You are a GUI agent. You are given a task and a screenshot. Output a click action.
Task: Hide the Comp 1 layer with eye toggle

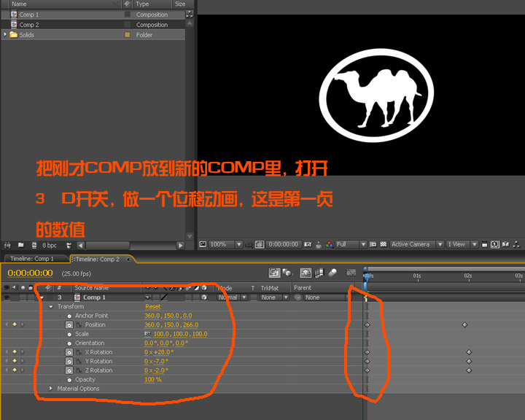[7, 297]
